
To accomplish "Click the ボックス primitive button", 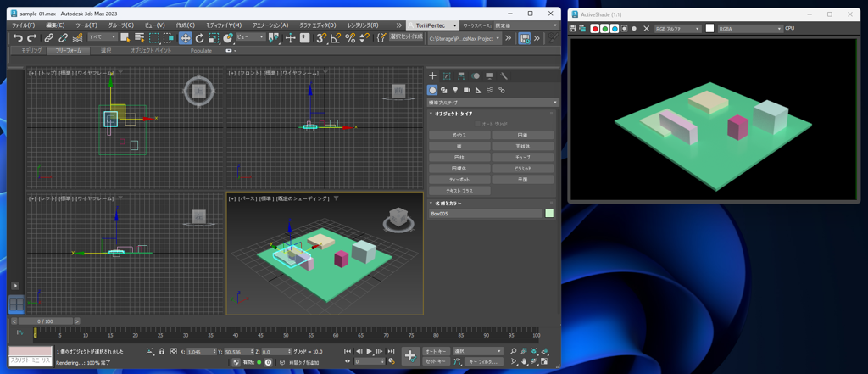I will point(459,135).
